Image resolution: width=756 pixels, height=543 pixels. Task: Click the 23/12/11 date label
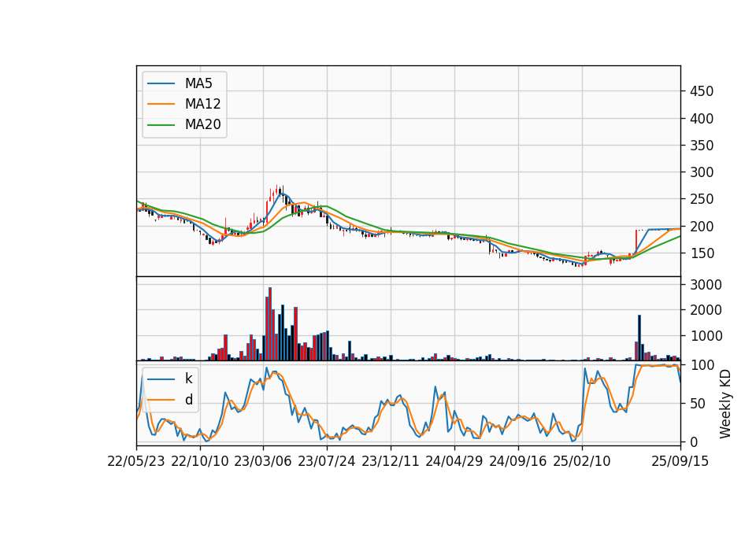click(390, 461)
